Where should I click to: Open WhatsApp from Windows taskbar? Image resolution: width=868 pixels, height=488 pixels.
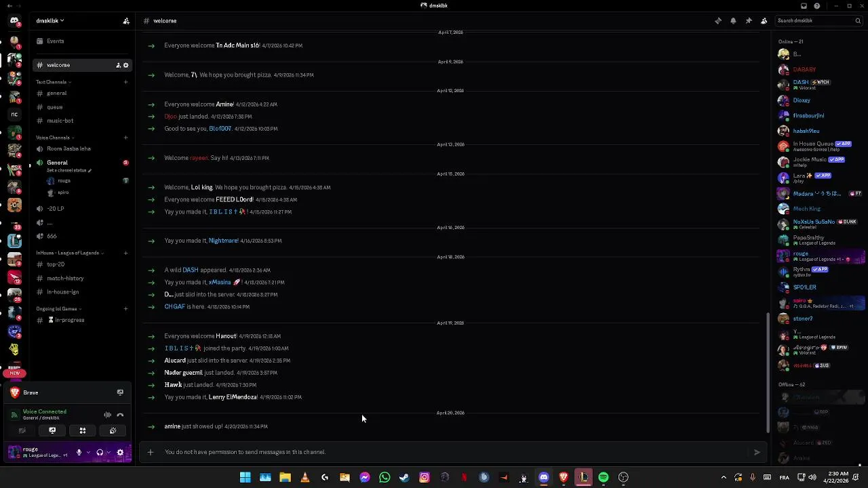click(x=384, y=478)
